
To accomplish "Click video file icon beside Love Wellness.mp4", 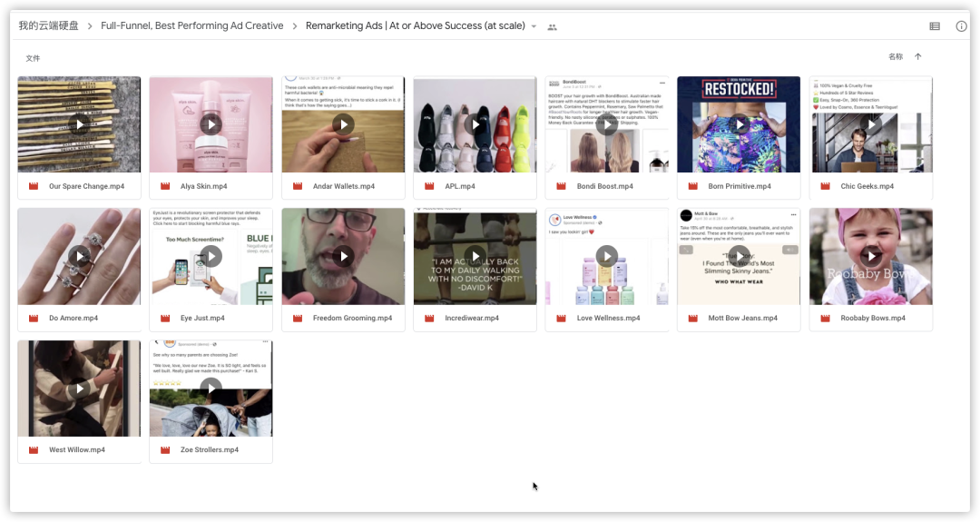I will (562, 319).
